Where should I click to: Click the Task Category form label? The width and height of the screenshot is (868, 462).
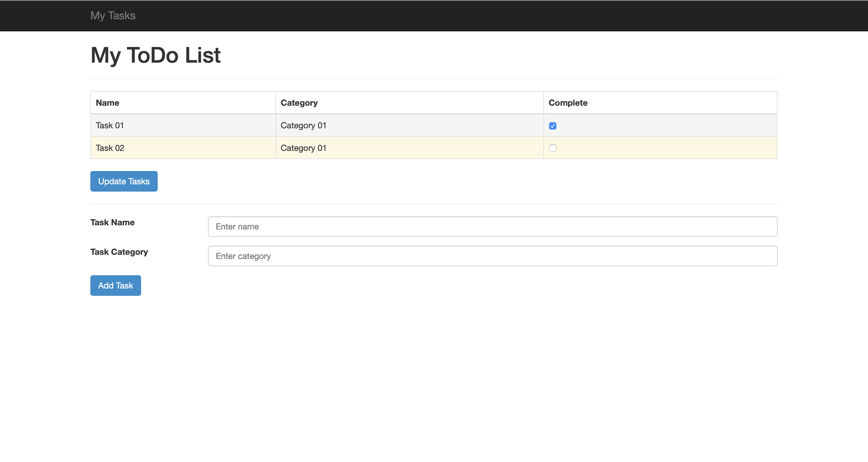[119, 252]
